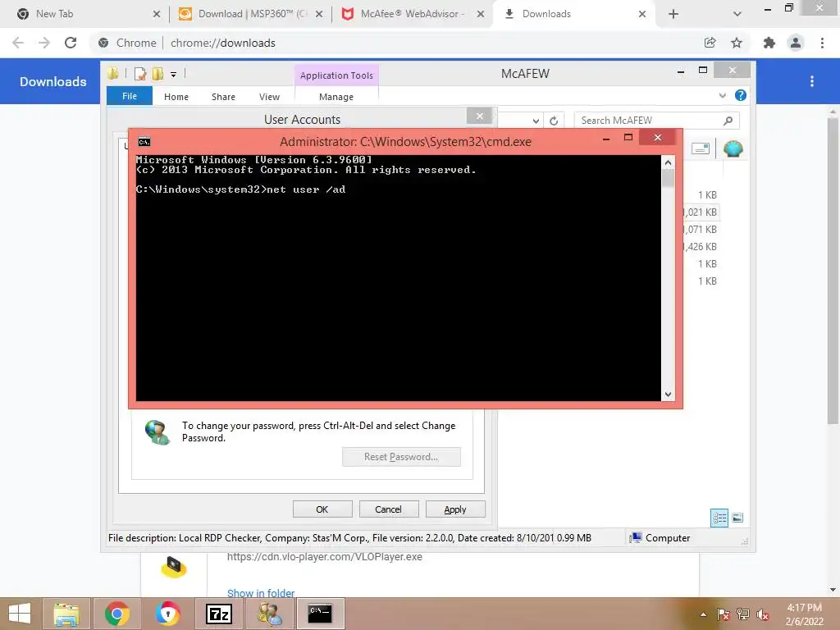The height and width of the screenshot is (630, 840).
Task: Click the cmd scrollbar down arrow
Action: point(668,395)
